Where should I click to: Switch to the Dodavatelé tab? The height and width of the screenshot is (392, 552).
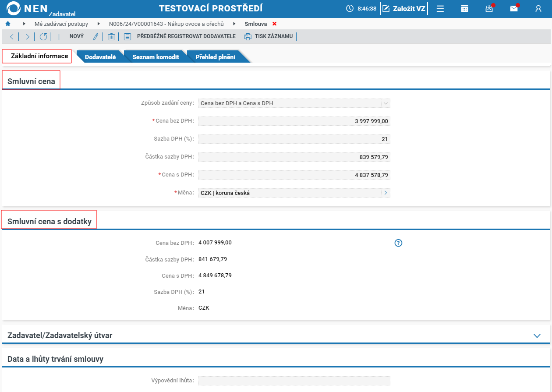(100, 57)
